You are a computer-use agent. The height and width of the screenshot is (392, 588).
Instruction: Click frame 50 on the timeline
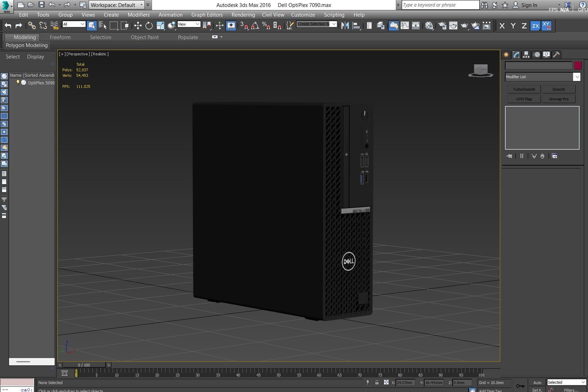(278, 373)
